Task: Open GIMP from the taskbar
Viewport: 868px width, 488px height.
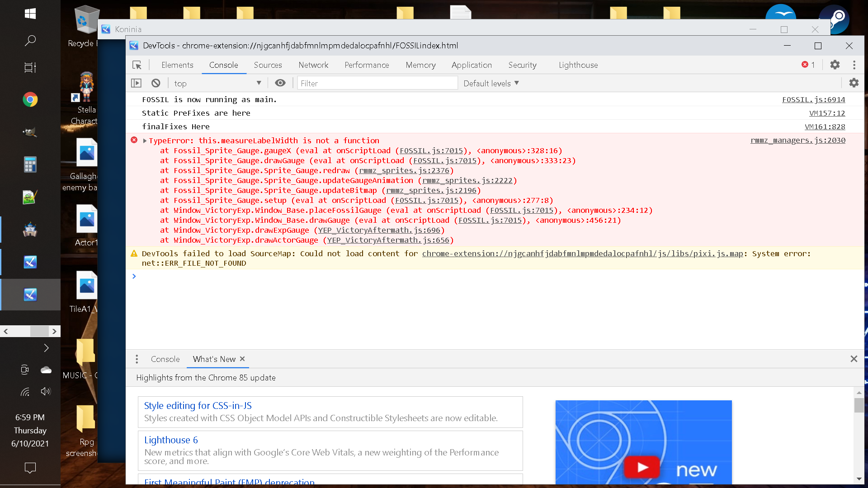Action: coord(30,132)
